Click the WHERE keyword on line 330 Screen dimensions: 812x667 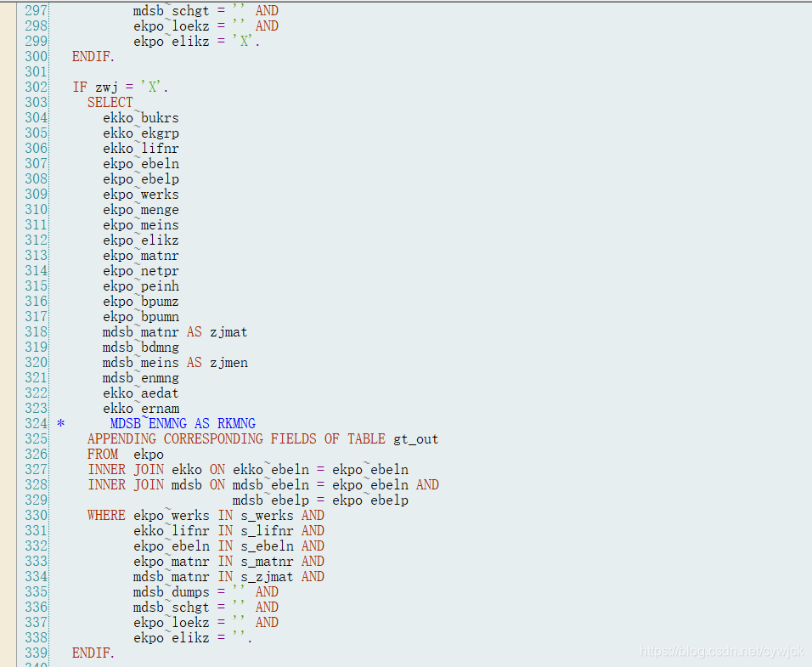[x=106, y=515]
